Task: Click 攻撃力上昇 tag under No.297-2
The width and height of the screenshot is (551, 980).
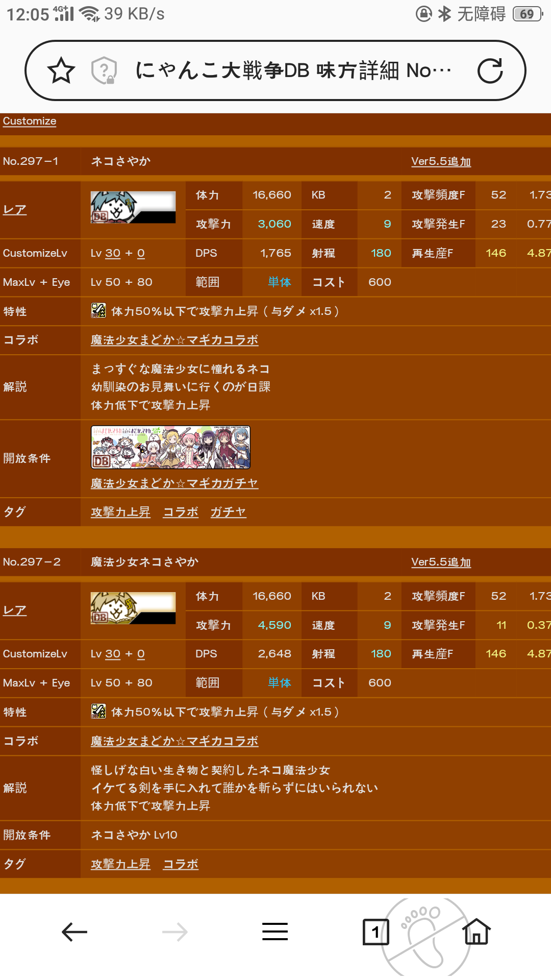Action: click(120, 864)
